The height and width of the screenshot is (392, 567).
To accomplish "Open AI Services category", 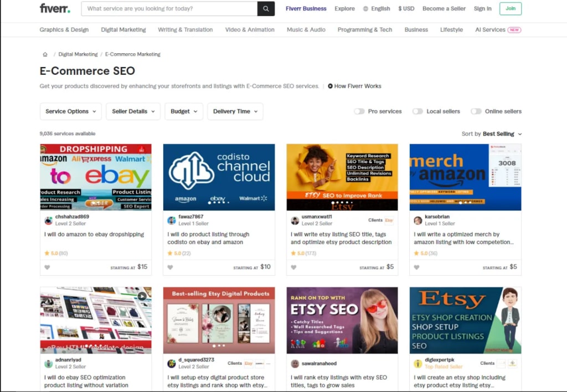I will tap(490, 30).
